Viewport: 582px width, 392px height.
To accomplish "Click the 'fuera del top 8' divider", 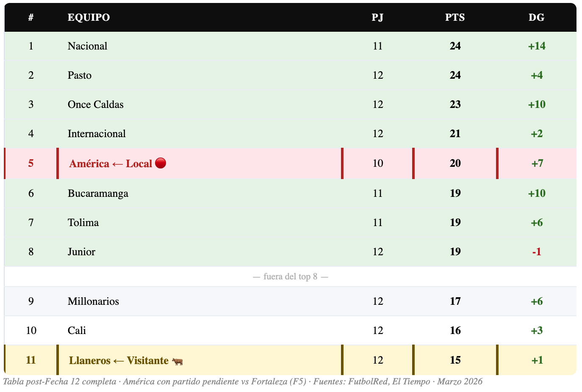I will tap(291, 277).
